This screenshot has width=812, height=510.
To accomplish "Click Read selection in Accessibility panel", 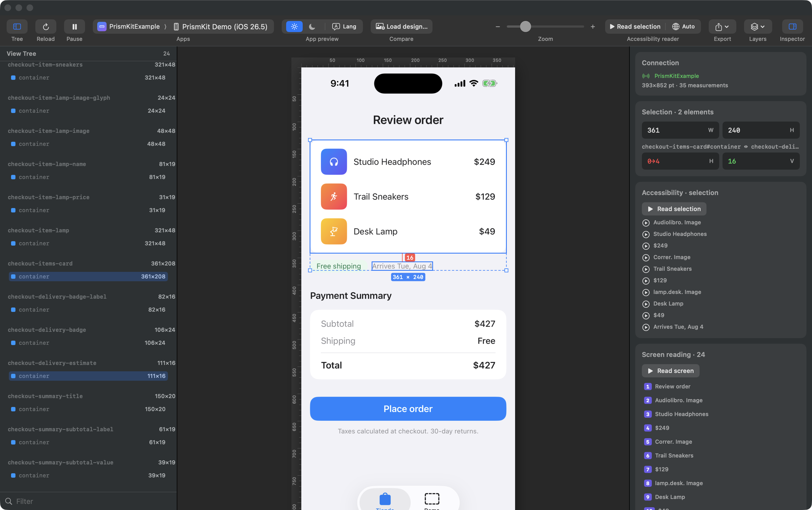I will pyautogui.click(x=674, y=209).
